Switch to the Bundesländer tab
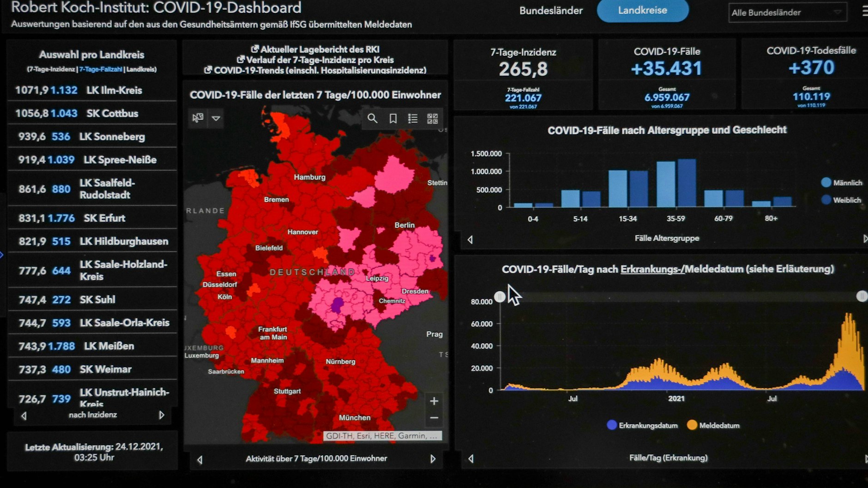 (551, 11)
